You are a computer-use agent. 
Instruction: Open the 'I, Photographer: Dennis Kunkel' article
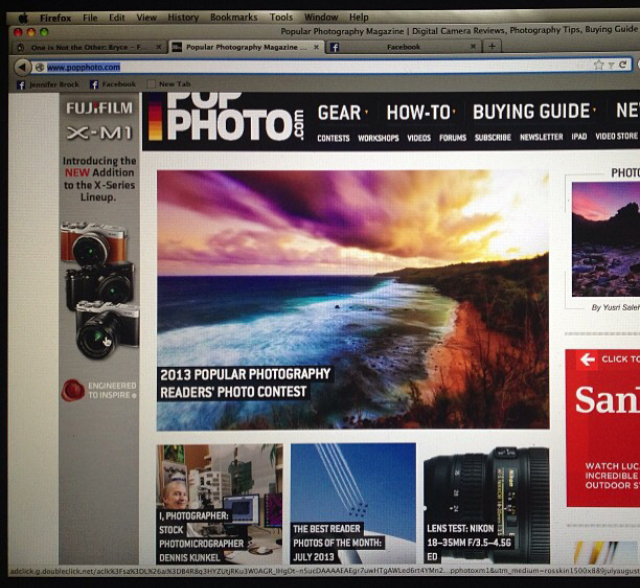pyautogui.click(x=219, y=504)
